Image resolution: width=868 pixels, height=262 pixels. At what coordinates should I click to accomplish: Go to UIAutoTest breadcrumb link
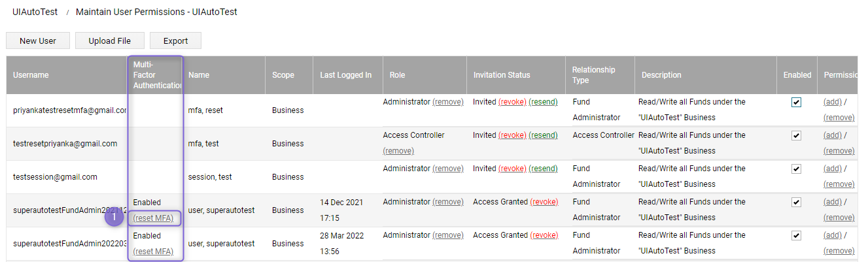click(x=35, y=12)
